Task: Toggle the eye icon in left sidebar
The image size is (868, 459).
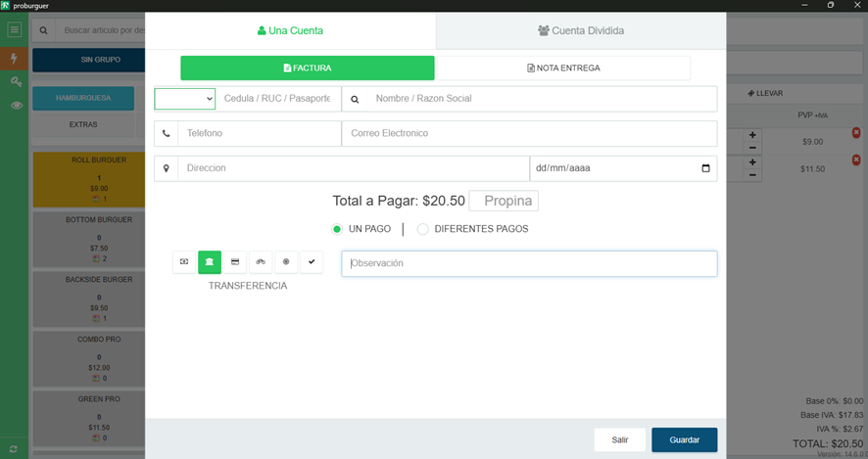Action: click(16, 105)
